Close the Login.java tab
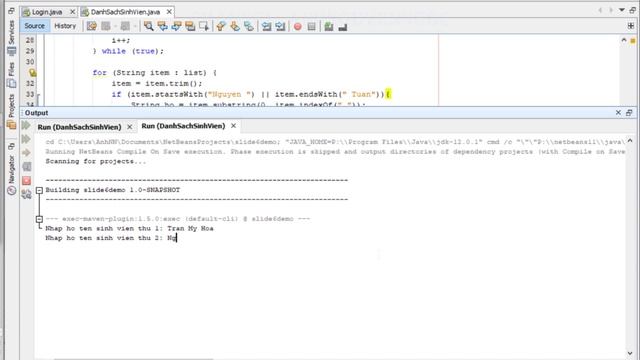640x360 pixels. point(72,12)
